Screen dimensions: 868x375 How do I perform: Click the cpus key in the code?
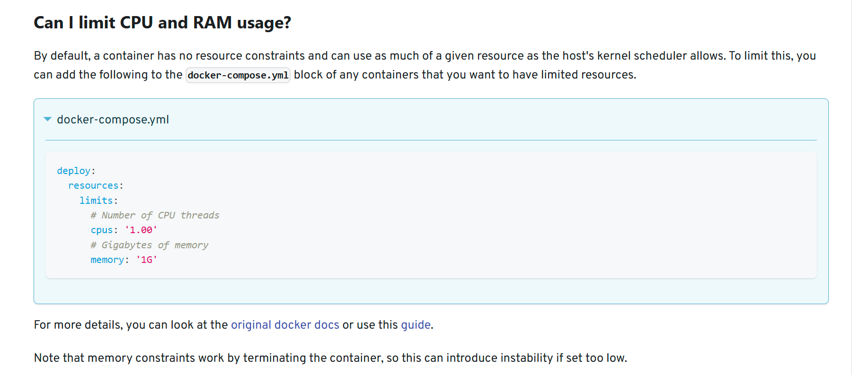[x=102, y=230]
